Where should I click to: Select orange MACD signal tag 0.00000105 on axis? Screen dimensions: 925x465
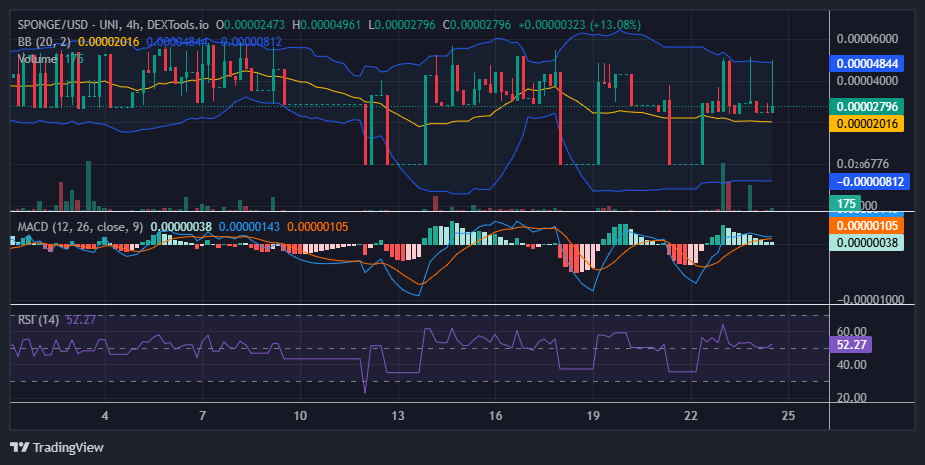pos(866,225)
